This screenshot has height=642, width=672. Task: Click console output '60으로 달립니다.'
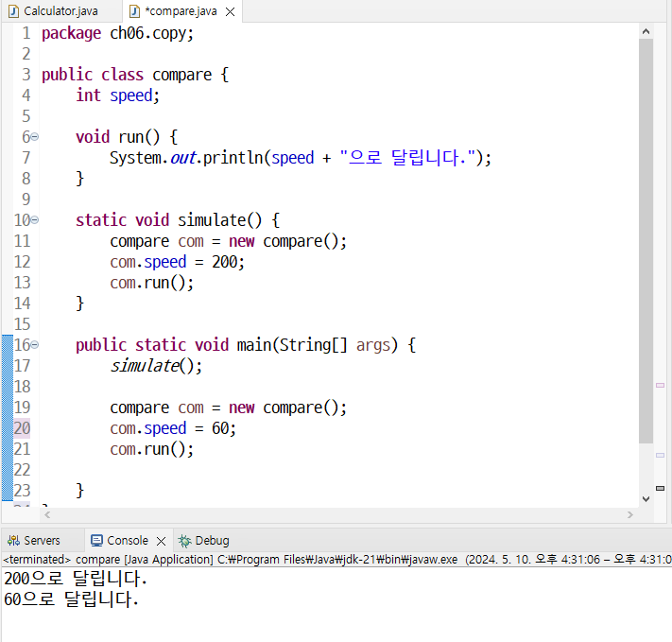point(71,599)
